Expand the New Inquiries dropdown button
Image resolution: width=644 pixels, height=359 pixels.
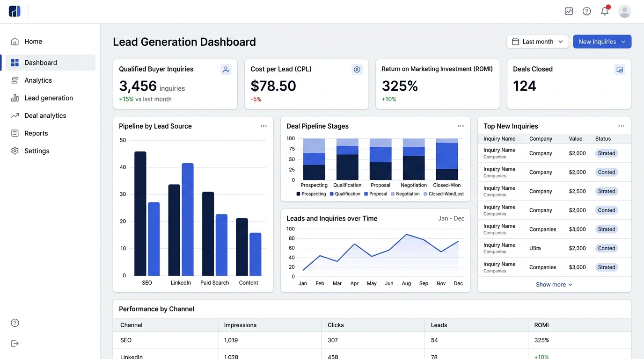pyautogui.click(x=602, y=42)
